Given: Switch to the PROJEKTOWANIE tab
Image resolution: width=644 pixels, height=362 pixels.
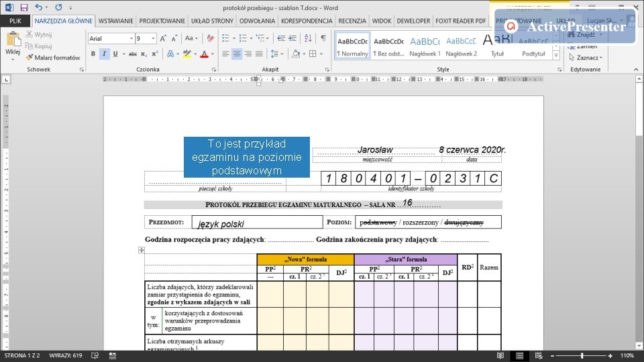Looking at the screenshot, I should coord(162,21).
